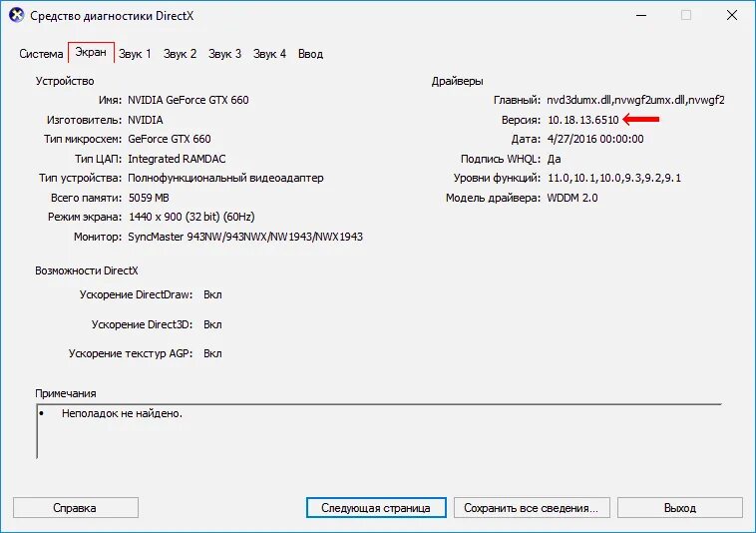Viewport: 756px width, 533px height.
Task: Click the Неполадок не найдено note
Action: pos(122,413)
